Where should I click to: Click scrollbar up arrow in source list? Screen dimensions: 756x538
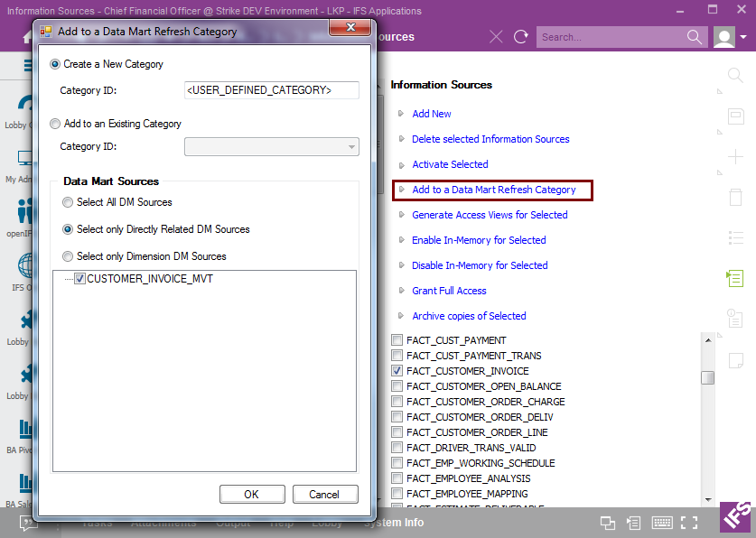coord(708,340)
